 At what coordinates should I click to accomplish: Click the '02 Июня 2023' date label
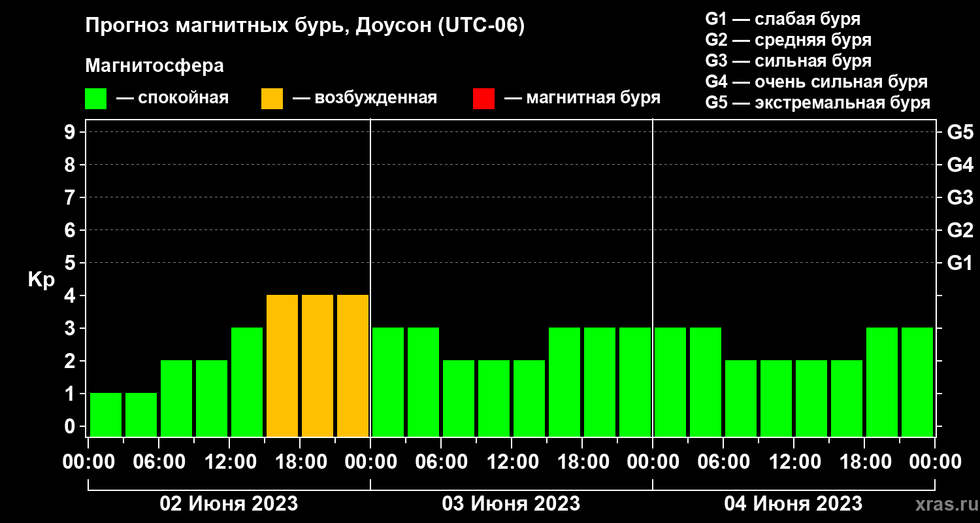pos(229,504)
